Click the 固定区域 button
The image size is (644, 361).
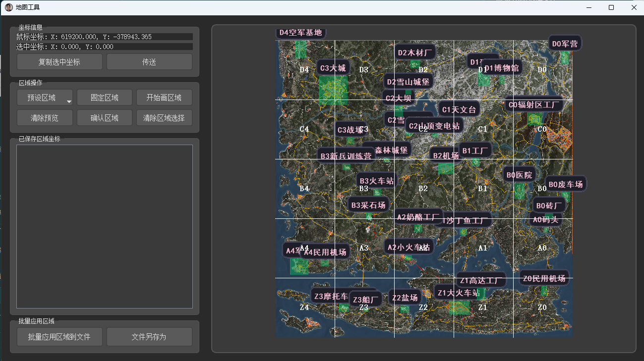(x=104, y=98)
